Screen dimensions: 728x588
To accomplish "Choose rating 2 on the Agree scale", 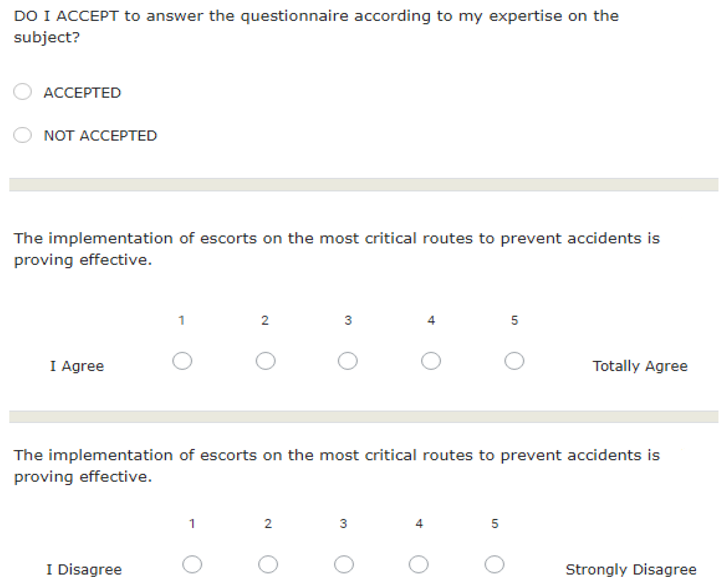I will [265, 361].
